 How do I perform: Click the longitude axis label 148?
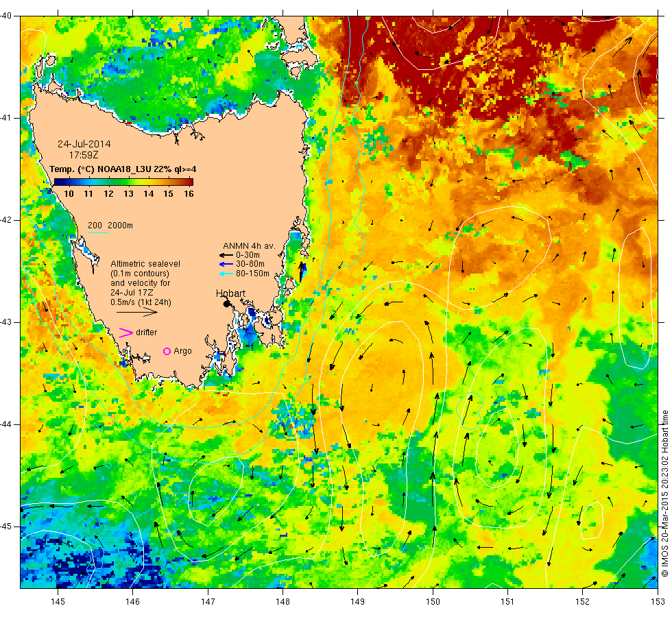point(283,602)
